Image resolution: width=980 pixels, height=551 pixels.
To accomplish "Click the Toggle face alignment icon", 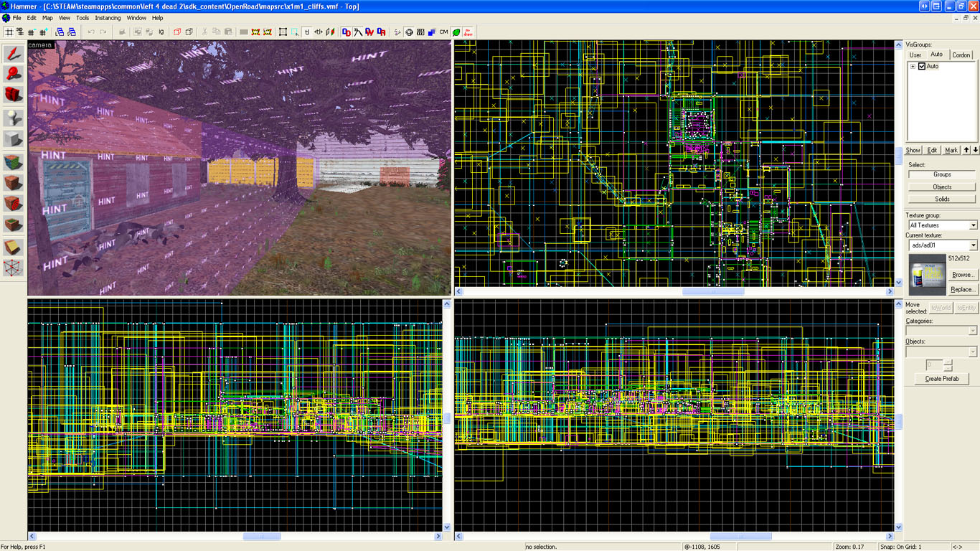I will coord(330,32).
